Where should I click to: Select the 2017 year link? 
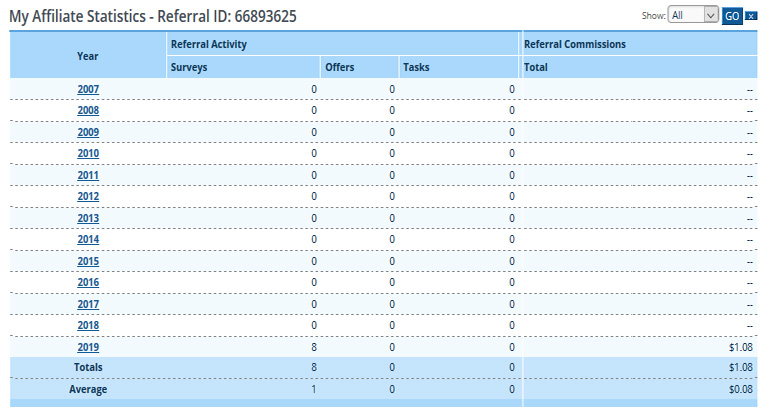point(88,304)
